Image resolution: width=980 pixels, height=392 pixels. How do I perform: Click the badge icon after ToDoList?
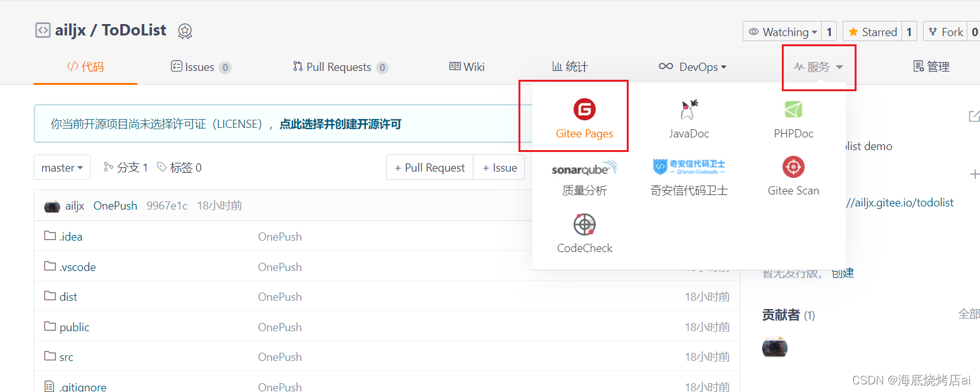(x=185, y=30)
